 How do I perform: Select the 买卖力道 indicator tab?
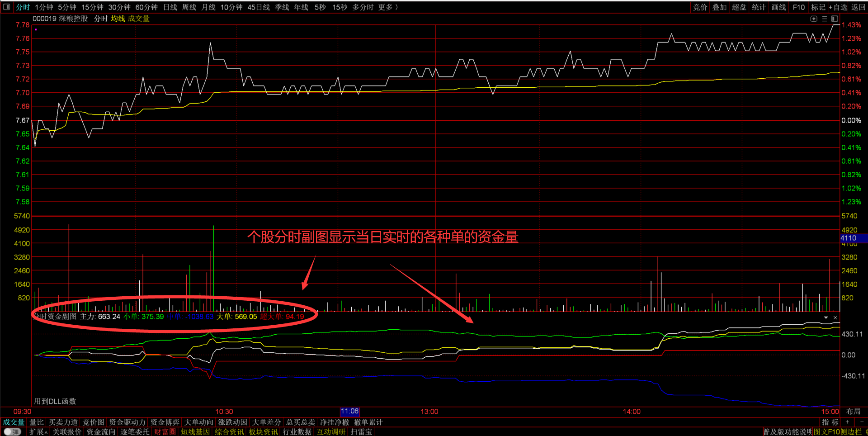(x=63, y=422)
